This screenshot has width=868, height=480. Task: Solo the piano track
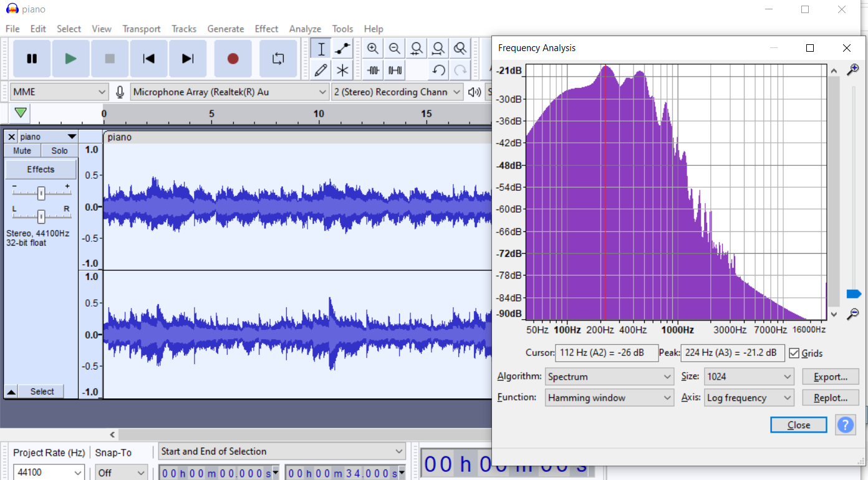click(59, 151)
